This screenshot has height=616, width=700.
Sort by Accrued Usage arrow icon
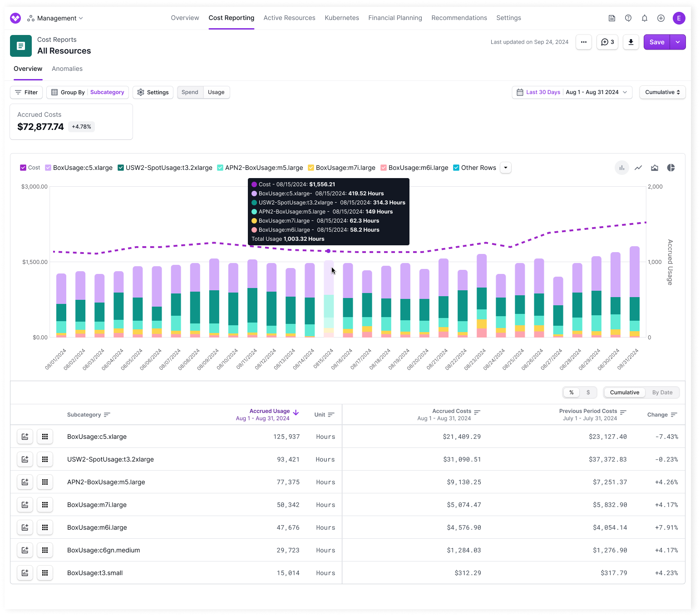tap(296, 412)
